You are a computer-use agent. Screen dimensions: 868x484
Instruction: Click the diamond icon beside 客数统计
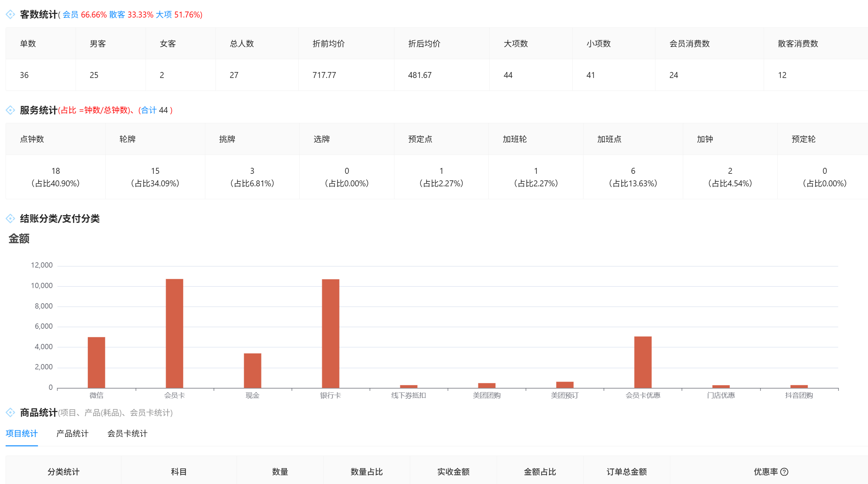11,15
